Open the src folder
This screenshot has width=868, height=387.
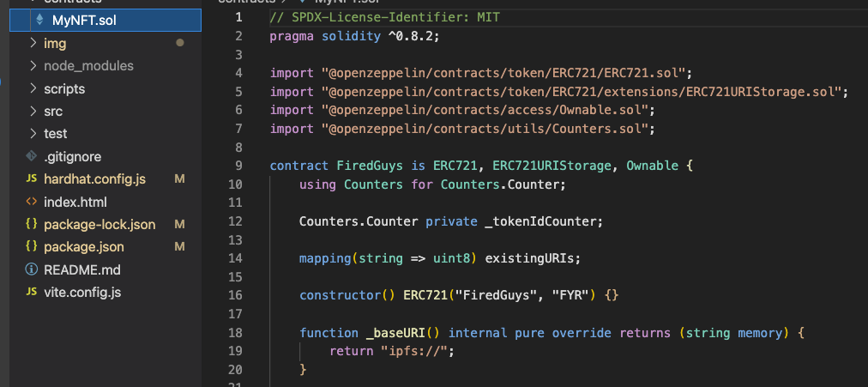[53, 112]
